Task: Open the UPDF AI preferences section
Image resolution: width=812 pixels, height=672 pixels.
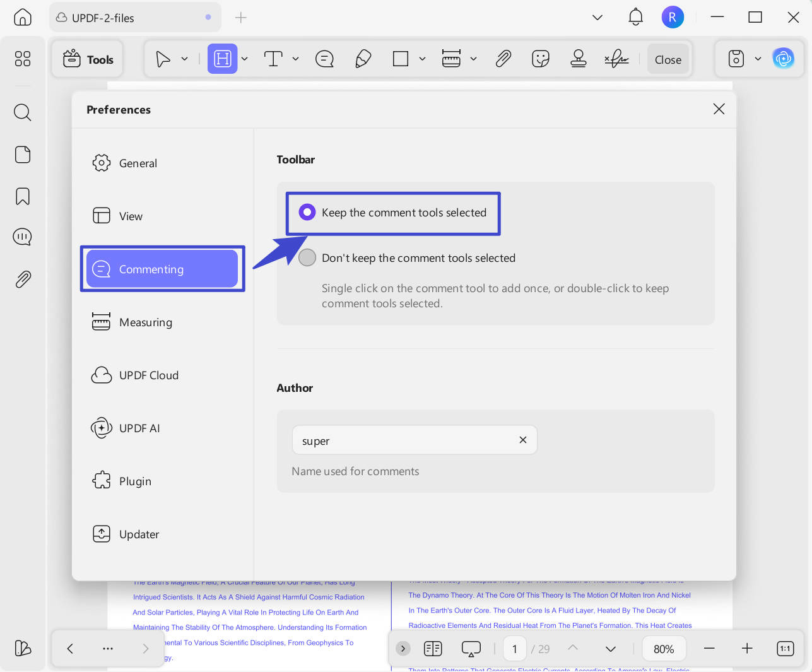Action: 162,428
